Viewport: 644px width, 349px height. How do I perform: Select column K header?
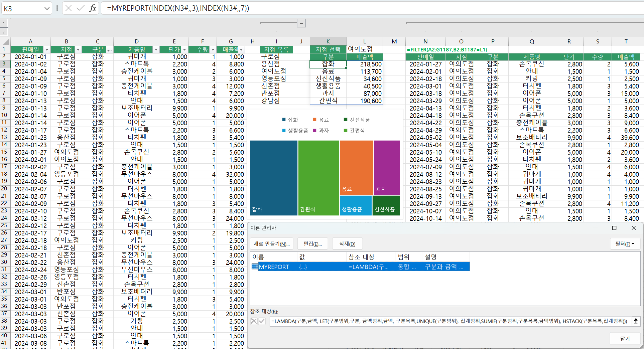pos(328,41)
